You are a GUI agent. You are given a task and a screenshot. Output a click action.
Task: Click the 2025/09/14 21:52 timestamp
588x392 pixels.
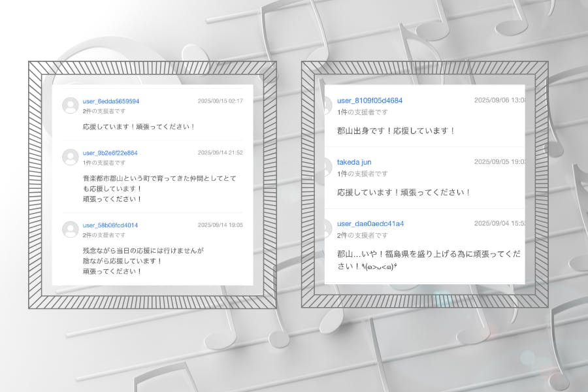[x=220, y=153]
